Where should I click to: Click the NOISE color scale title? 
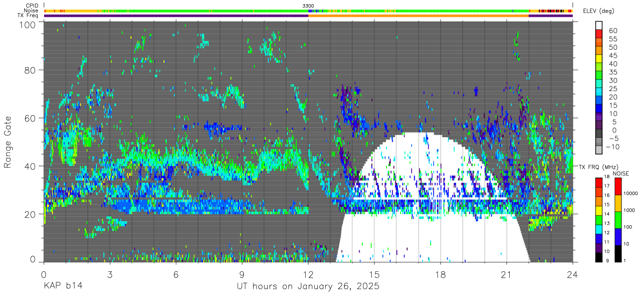(620, 173)
